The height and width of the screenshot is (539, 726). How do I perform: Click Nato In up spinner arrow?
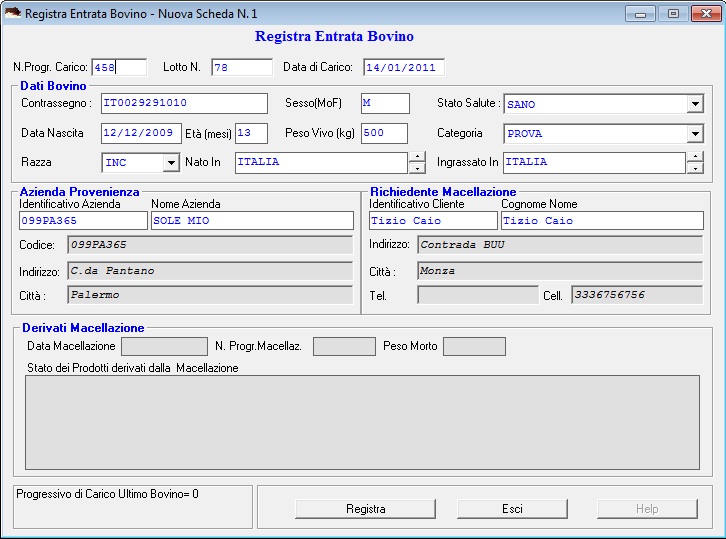click(417, 157)
